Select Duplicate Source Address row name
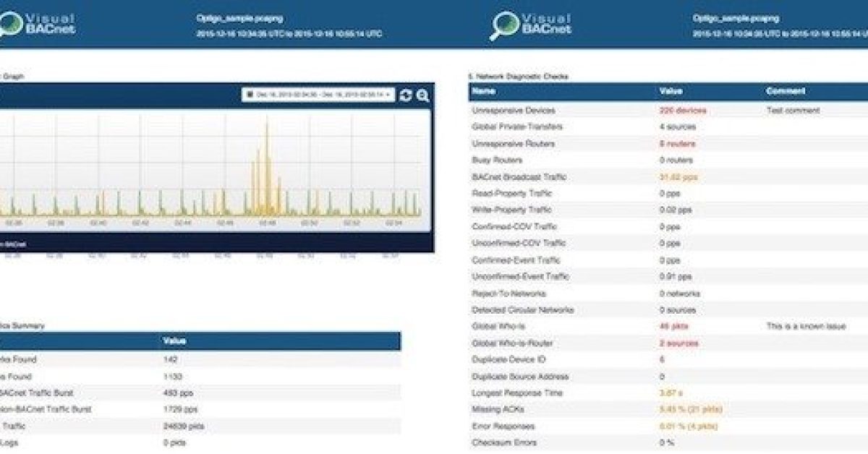 [520, 377]
